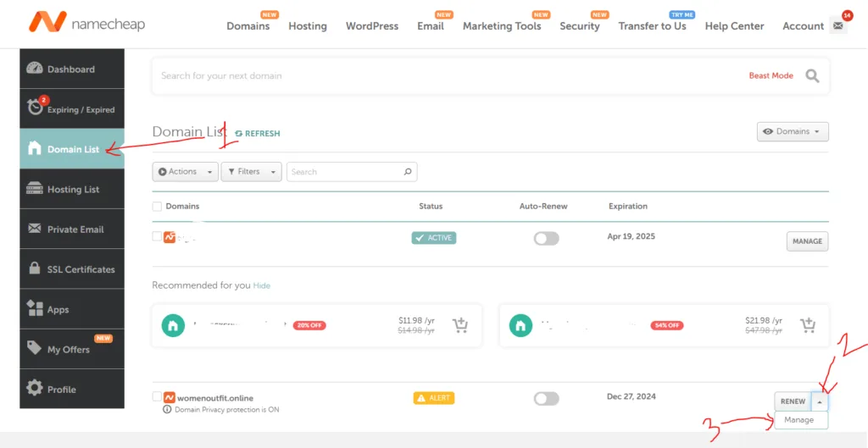
Task: Open the Security top menu
Action: click(x=580, y=26)
